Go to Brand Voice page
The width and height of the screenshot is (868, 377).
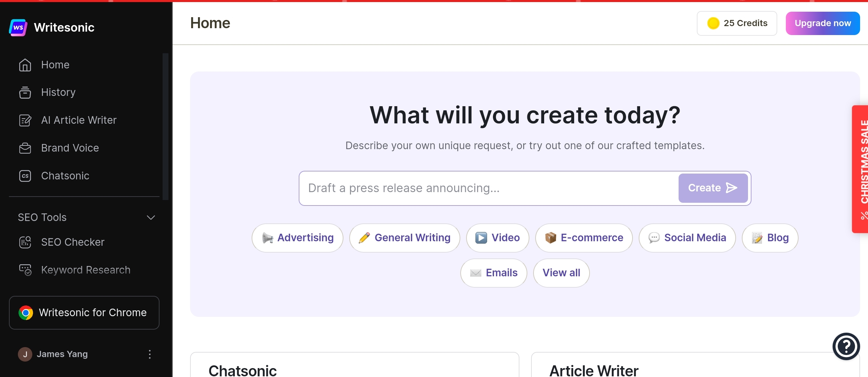[x=70, y=148]
